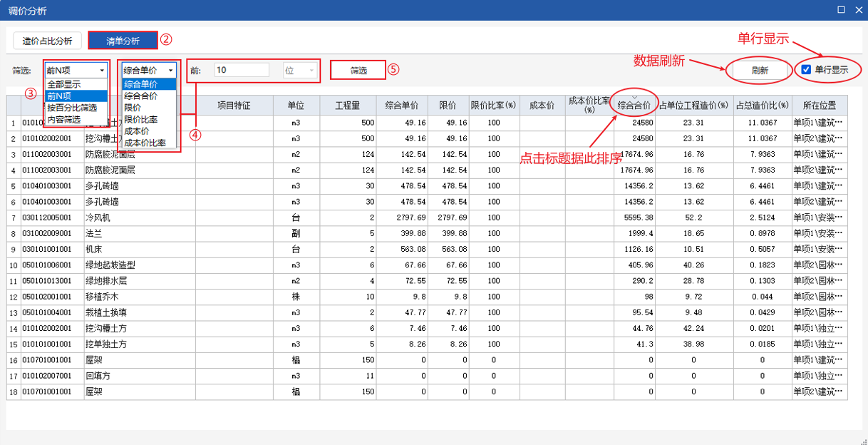Click the 1126.16 total price cell
The height and width of the screenshot is (445, 868).
coord(634,250)
